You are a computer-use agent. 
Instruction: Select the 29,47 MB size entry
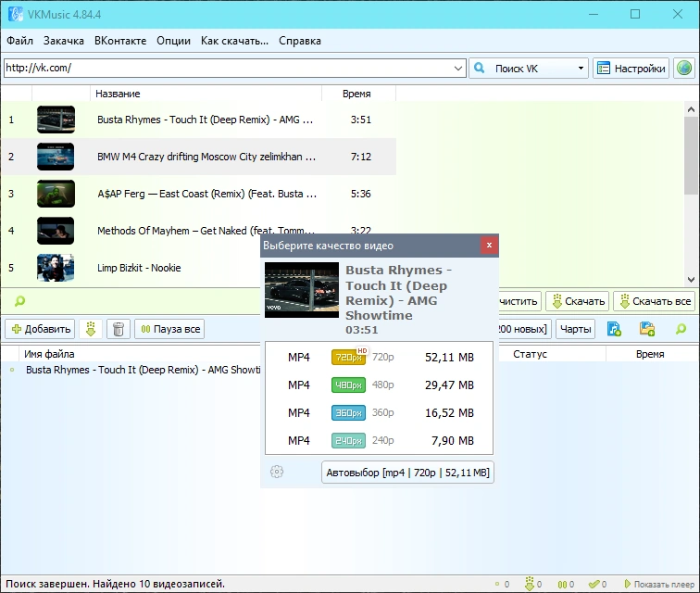449,385
